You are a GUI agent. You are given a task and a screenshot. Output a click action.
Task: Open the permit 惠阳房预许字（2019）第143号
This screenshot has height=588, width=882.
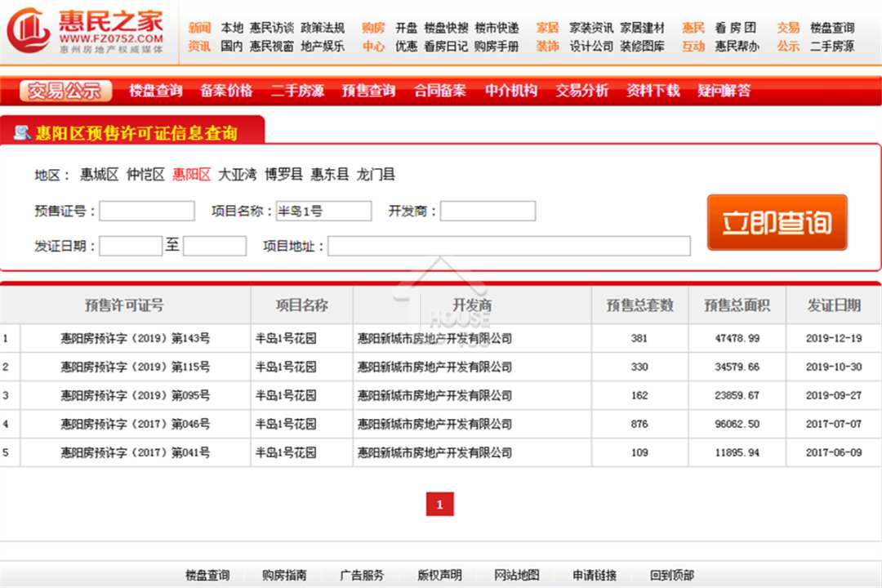tap(135, 338)
